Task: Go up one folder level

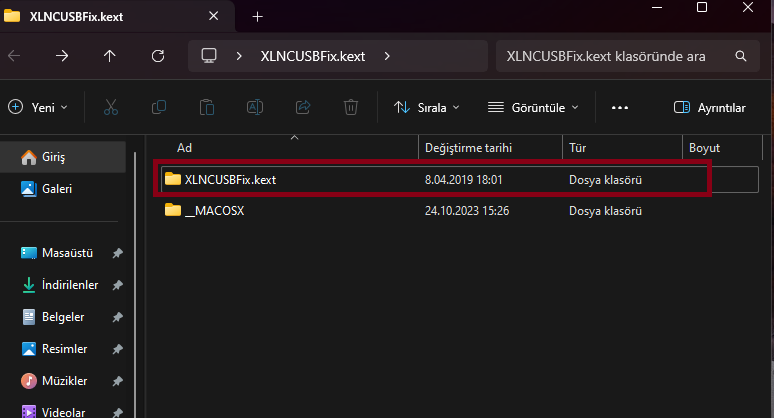Action: [110, 56]
